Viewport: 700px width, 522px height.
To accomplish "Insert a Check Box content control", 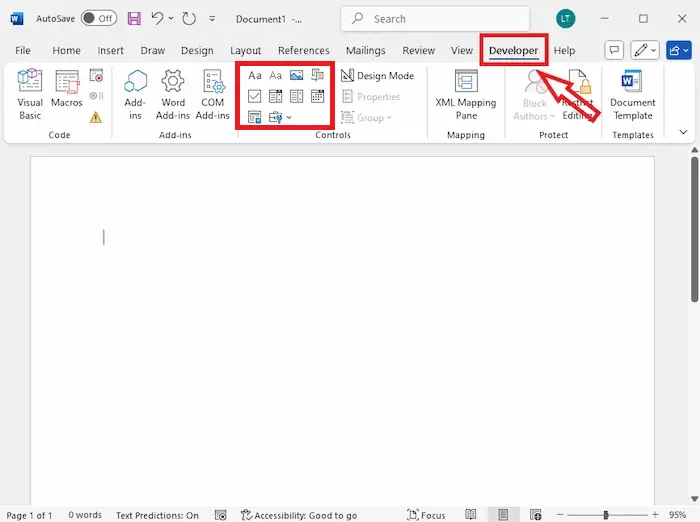I will [255, 96].
